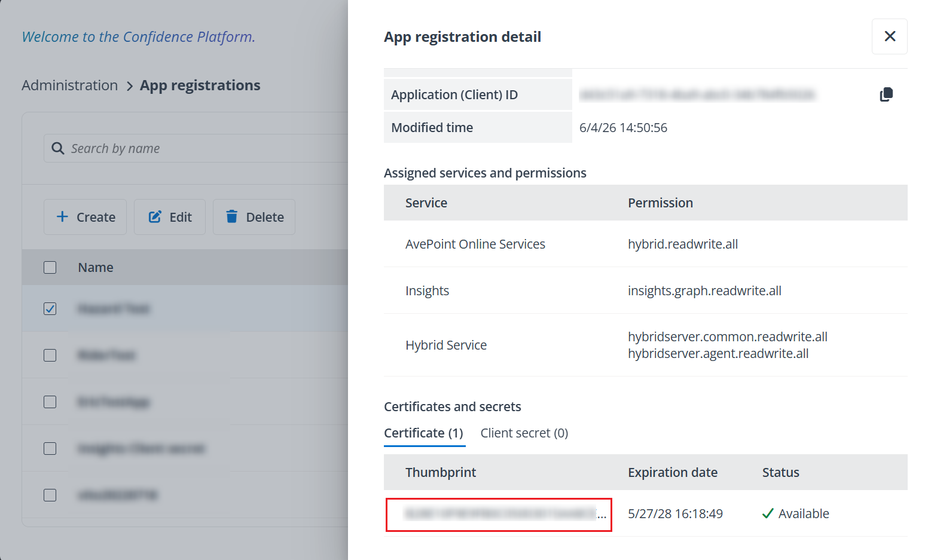Click the App registrations breadcrumb
Screen dimensions: 928x560
click(200, 85)
